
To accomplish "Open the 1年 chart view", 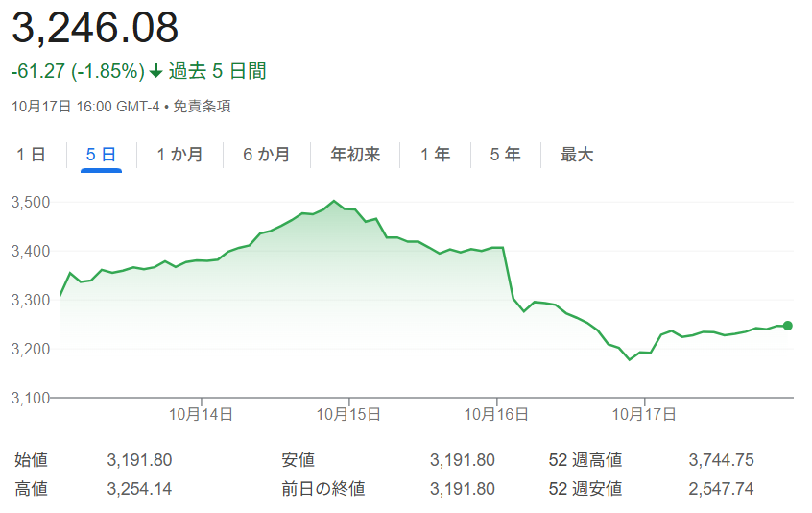I will pos(435,155).
